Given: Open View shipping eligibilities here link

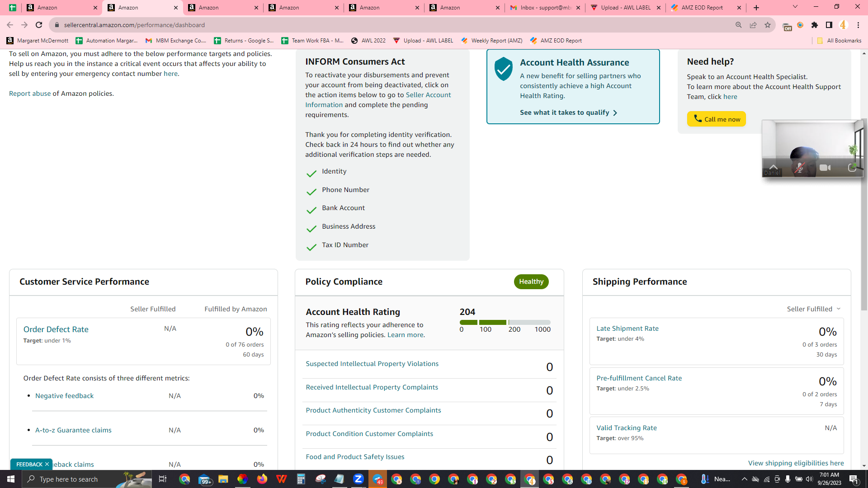Looking at the screenshot, I should pos(796,463).
